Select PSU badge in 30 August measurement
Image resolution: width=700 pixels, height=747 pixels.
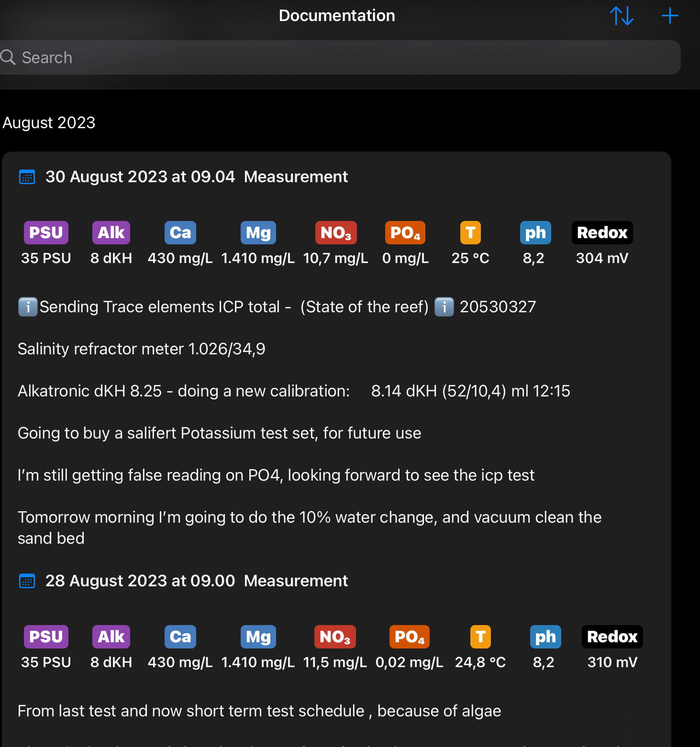(46, 233)
